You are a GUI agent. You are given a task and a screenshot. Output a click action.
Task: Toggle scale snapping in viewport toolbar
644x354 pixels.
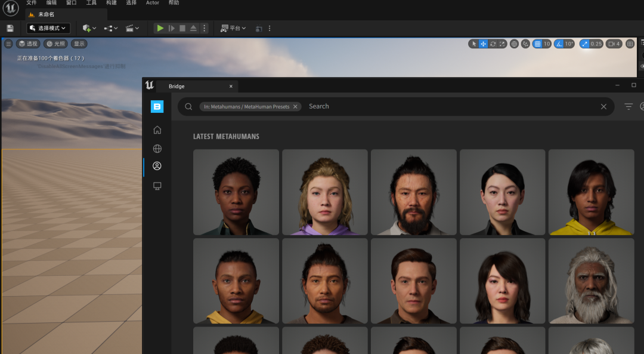584,44
